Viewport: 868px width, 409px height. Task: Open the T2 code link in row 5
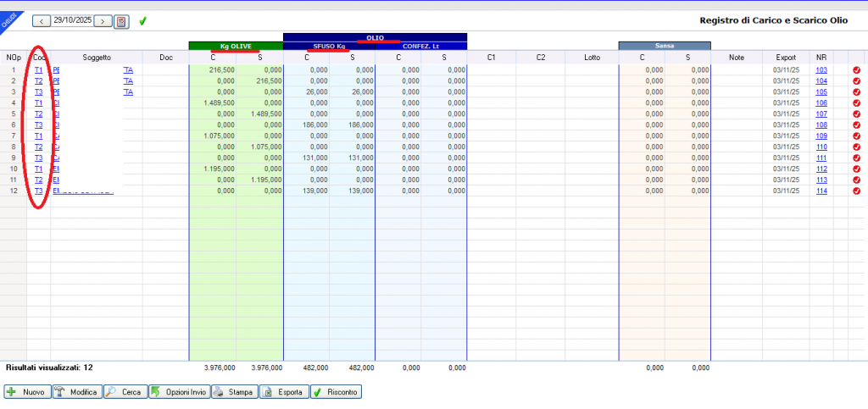click(x=39, y=113)
